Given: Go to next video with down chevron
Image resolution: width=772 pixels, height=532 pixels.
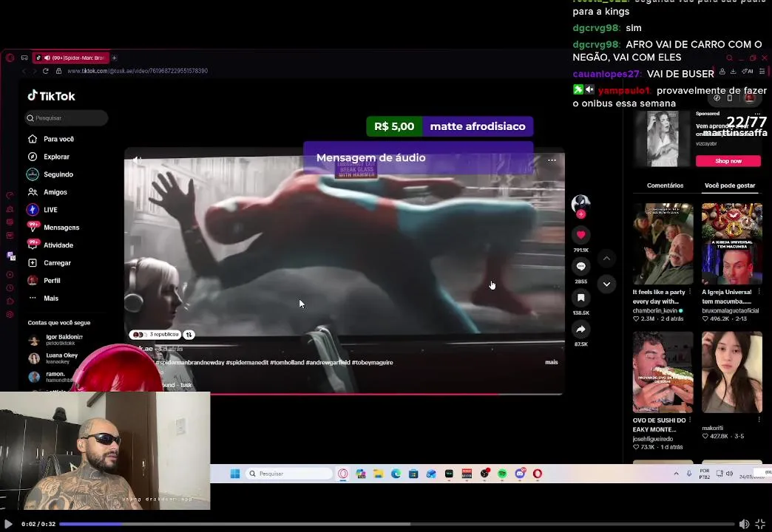Looking at the screenshot, I should coord(606,284).
